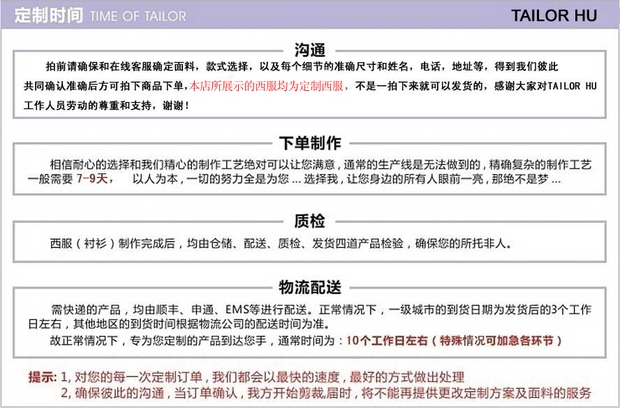Click tip 1 about 每一次定制订单
This screenshot has width=620, height=408.
tap(262, 377)
